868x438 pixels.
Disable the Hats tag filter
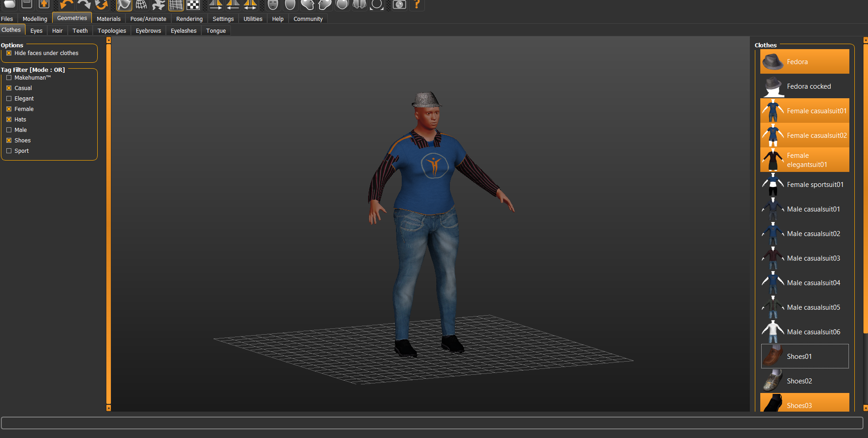tap(9, 120)
